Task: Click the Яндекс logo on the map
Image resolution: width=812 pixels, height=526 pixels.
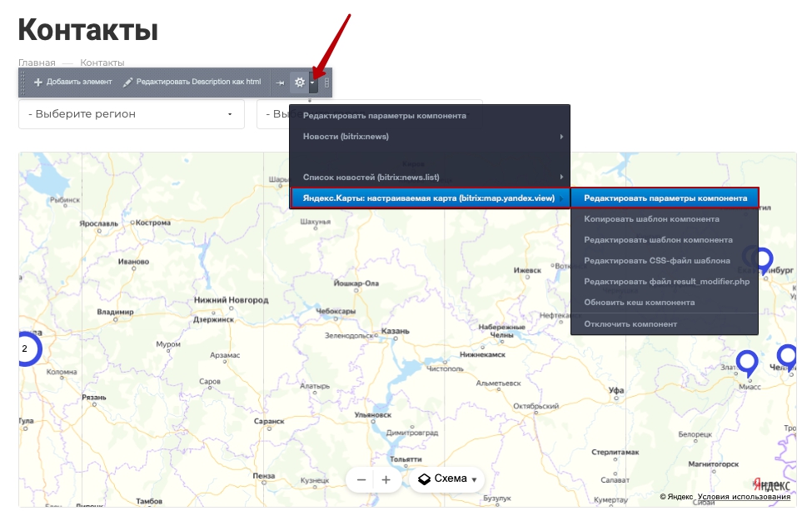Action: [x=771, y=484]
